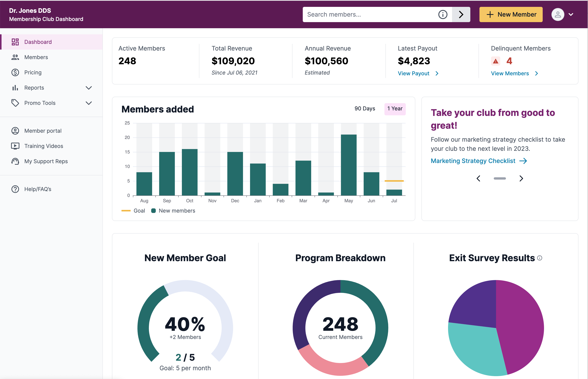Toggle chart range to 90 Days
The height and width of the screenshot is (379, 588).
pos(365,108)
